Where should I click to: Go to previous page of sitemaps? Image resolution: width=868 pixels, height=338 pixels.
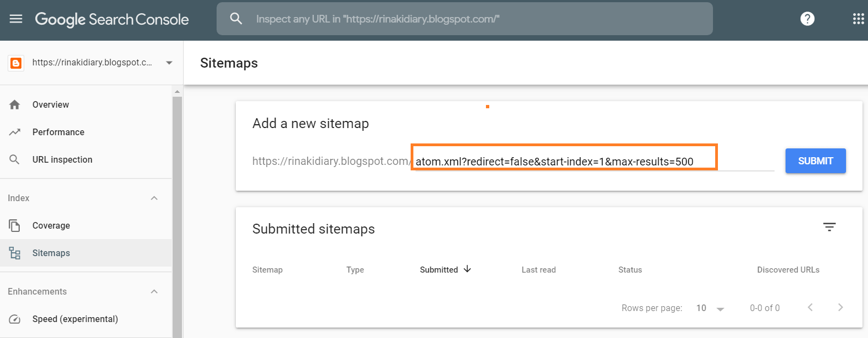(x=810, y=308)
